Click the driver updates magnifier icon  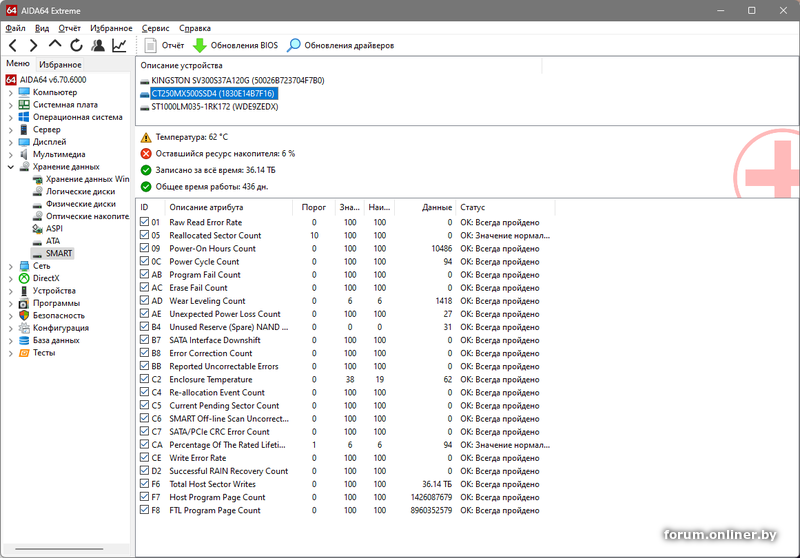click(x=294, y=46)
